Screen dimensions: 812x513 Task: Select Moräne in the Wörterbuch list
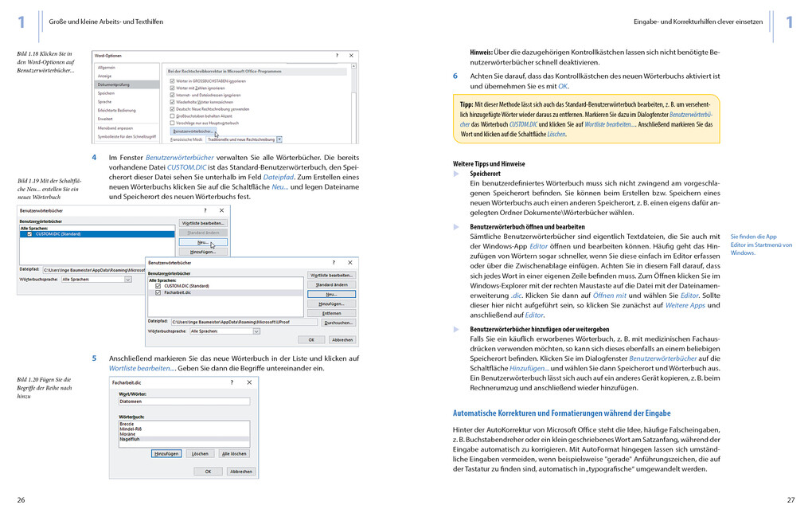coord(127,434)
